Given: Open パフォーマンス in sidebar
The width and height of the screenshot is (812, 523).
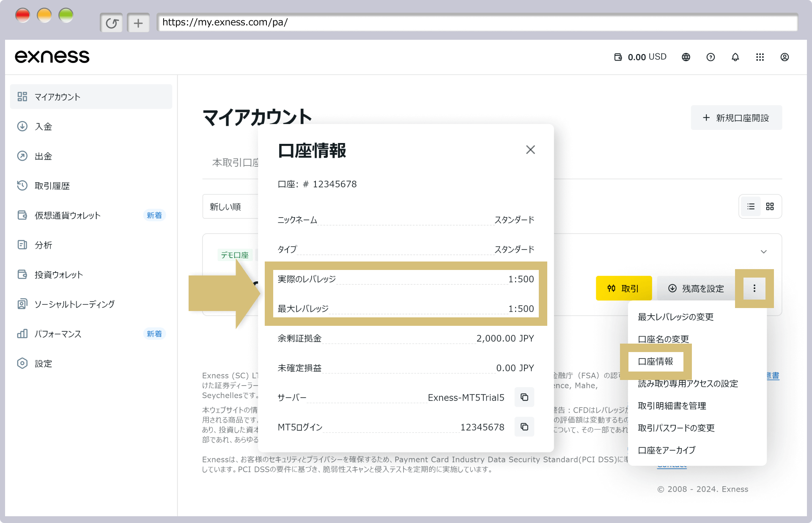Looking at the screenshot, I should coord(91,334).
